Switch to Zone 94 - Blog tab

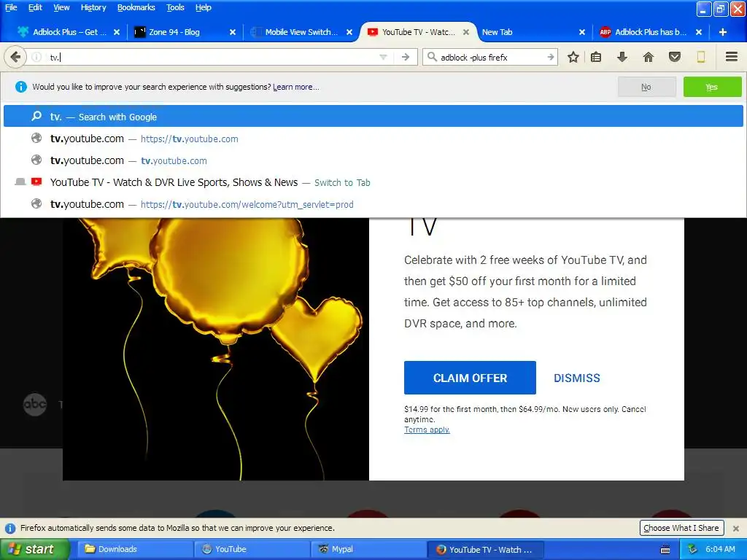coord(185,32)
